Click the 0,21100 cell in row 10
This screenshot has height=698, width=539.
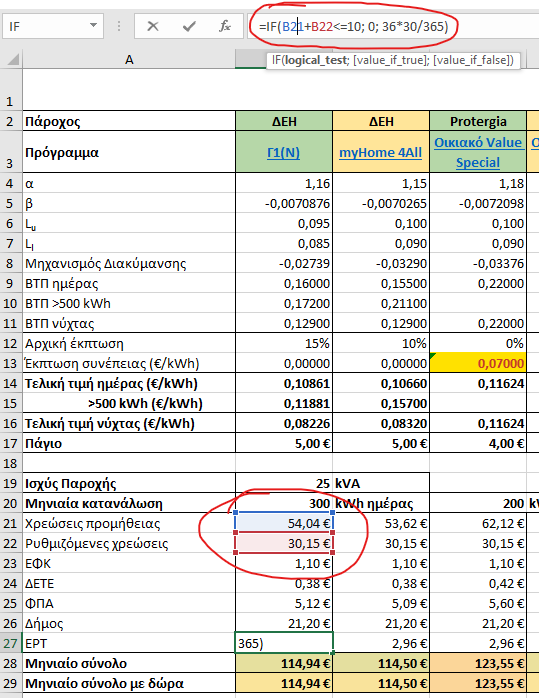(381, 303)
